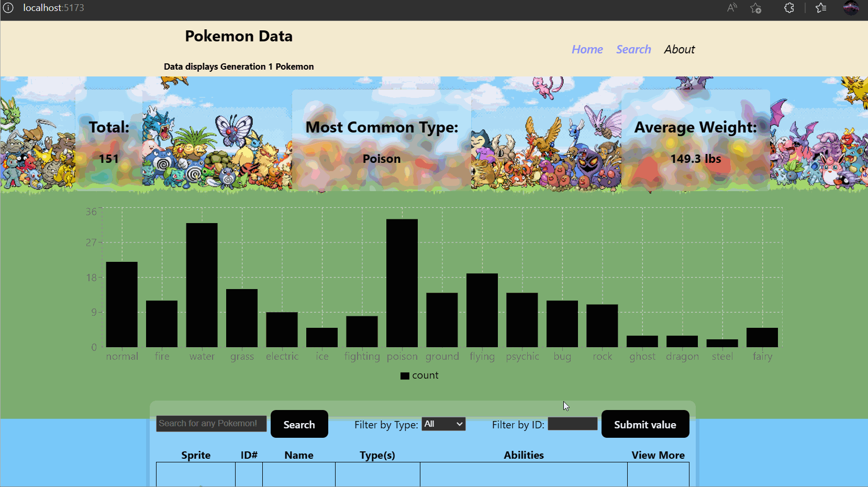Click the 18 y-axis tick label
Image resolution: width=868 pixels, height=487 pixels.
pos(92,278)
